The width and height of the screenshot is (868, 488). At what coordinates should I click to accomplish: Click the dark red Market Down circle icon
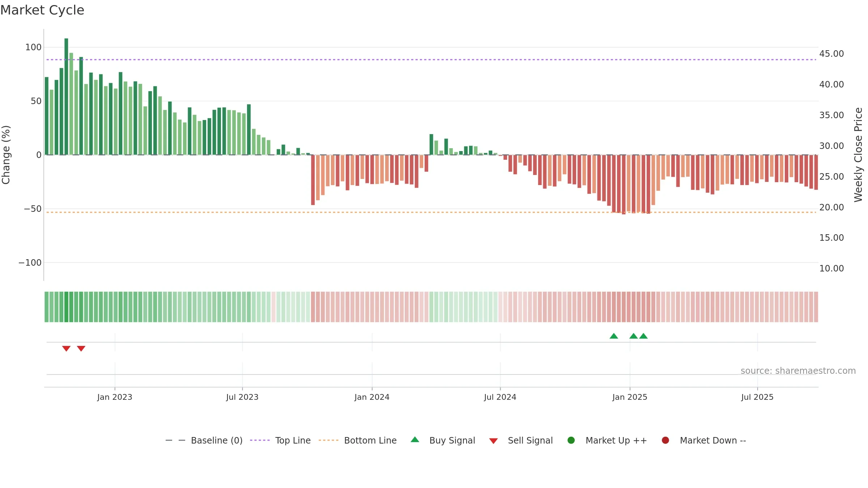(x=665, y=440)
